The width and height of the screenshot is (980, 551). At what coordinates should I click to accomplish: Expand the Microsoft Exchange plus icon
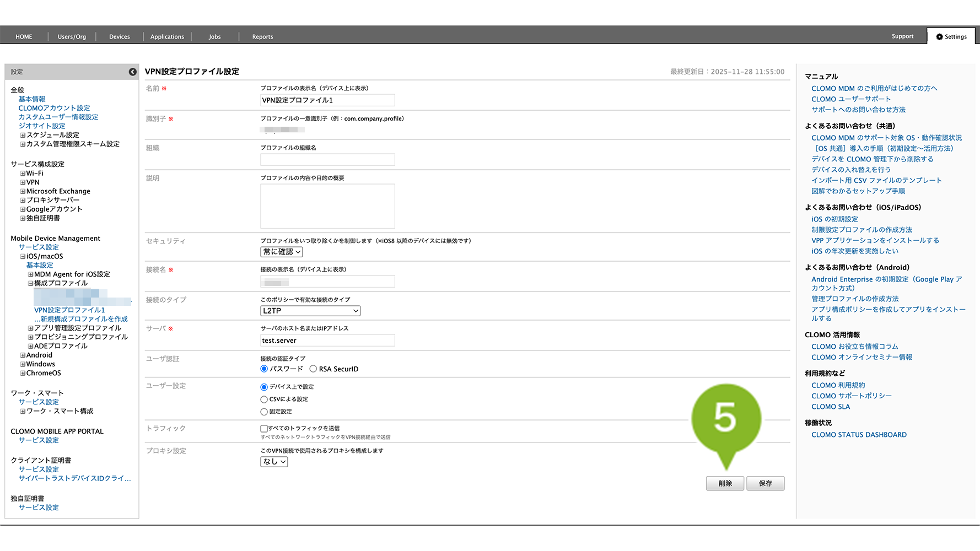23,192
